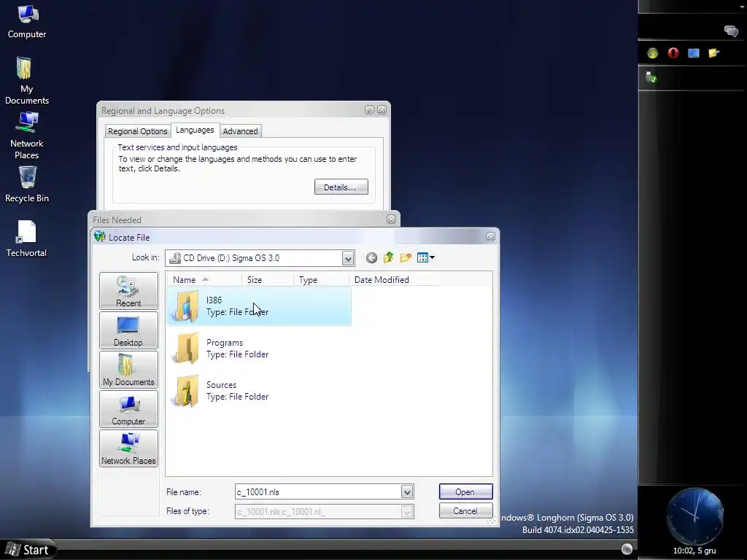The image size is (747, 560).
Task: Jump to Network Places in the places bar
Action: 128,448
